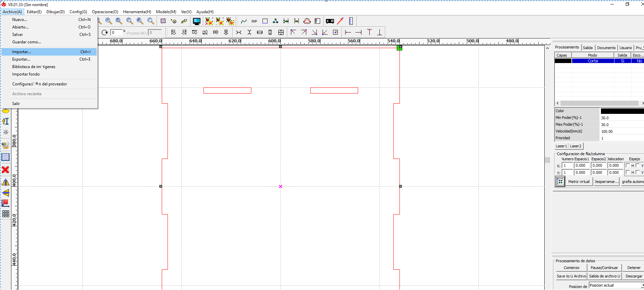Click the Save to U Archivo button

[x=571, y=276]
